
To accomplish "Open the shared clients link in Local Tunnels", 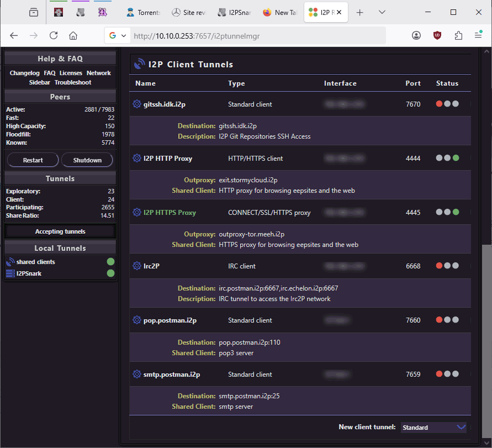I will click(x=36, y=261).
